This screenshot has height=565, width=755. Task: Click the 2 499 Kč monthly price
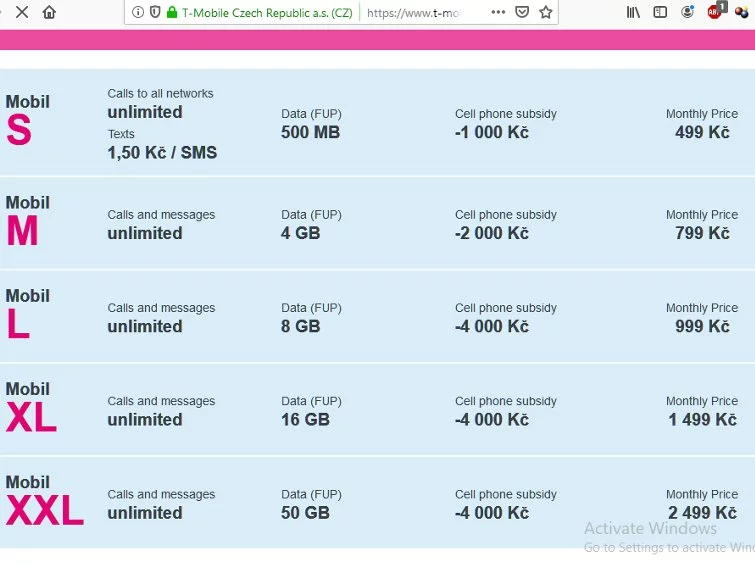coord(703,513)
